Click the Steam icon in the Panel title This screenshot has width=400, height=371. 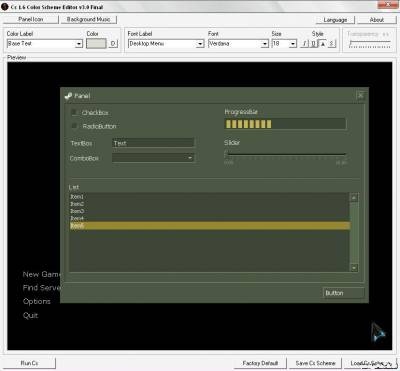[x=68, y=96]
